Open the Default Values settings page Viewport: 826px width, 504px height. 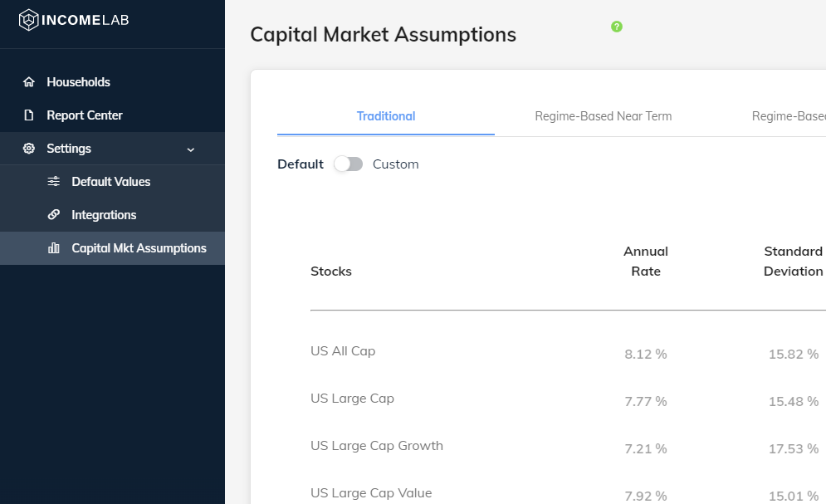click(x=112, y=182)
